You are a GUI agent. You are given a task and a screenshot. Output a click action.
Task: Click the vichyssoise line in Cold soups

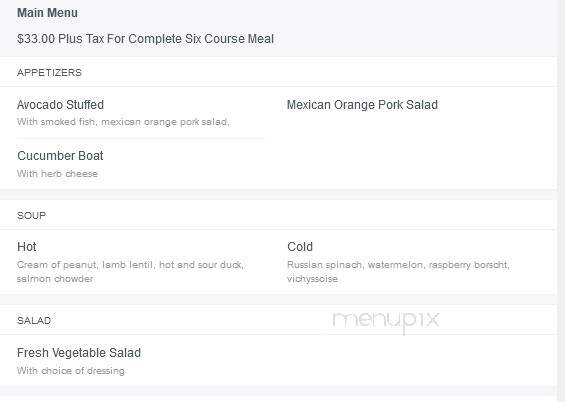click(312, 279)
